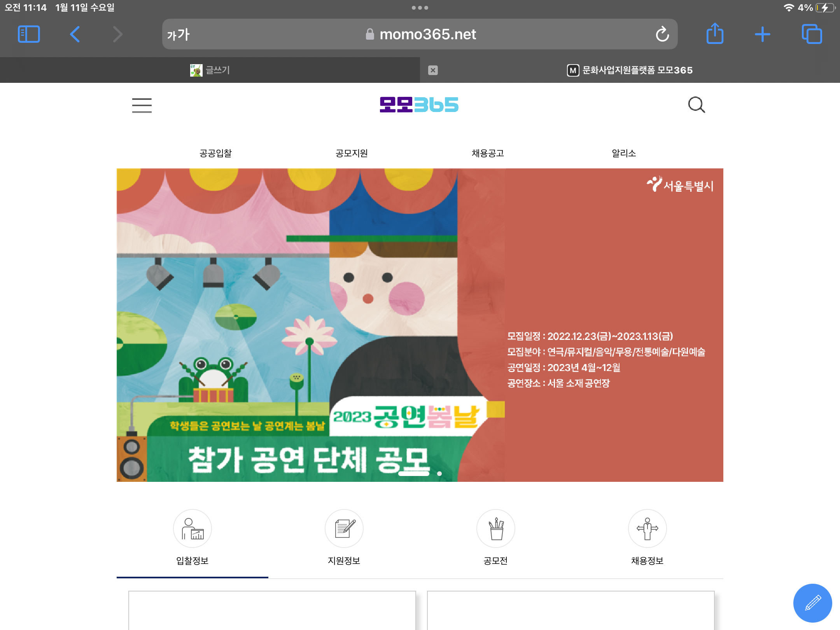Reload the current page
This screenshot has width=840, height=630.
point(662,34)
